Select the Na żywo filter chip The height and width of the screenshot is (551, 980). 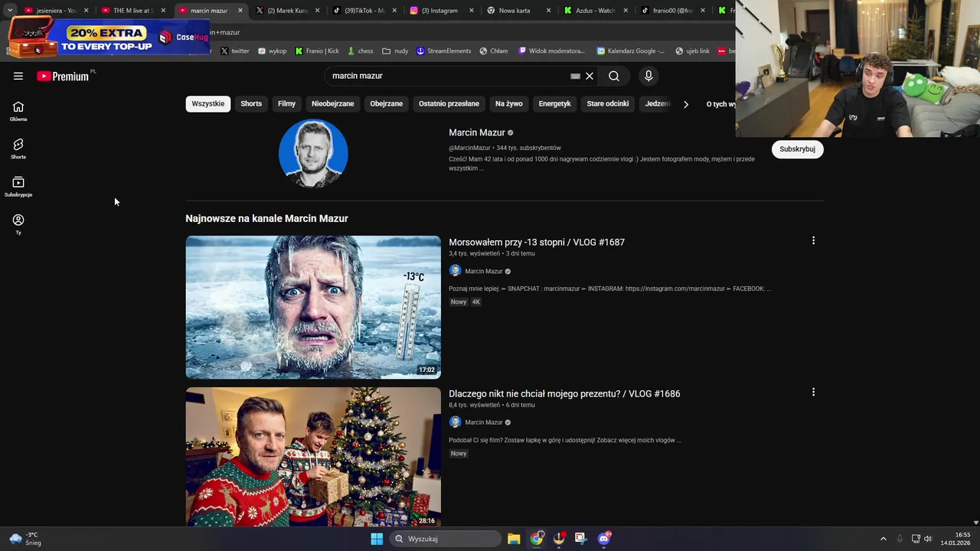tap(509, 104)
